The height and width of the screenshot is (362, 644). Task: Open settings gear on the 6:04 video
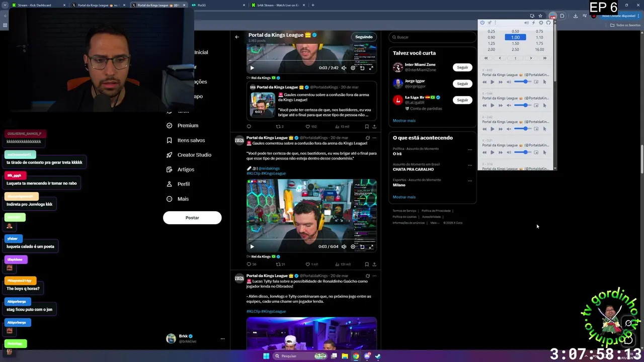[353, 246]
